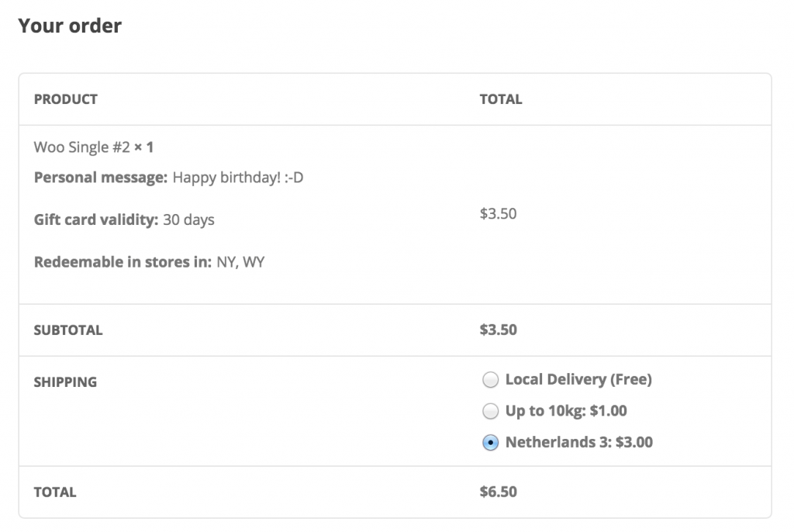Click the Netherlands 3 shipping label text
Image resolution: width=794 pixels, height=532 pixels.
point(578,442)
